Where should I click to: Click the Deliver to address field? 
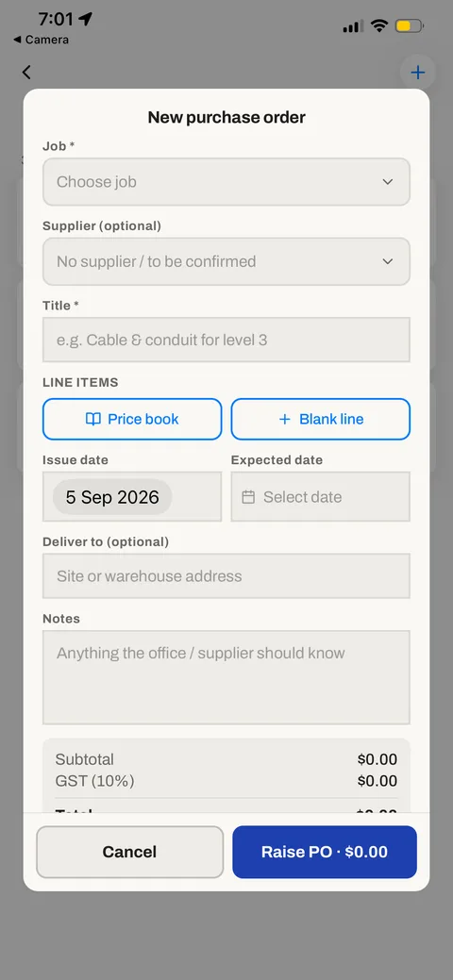click(x=226, y=575)
